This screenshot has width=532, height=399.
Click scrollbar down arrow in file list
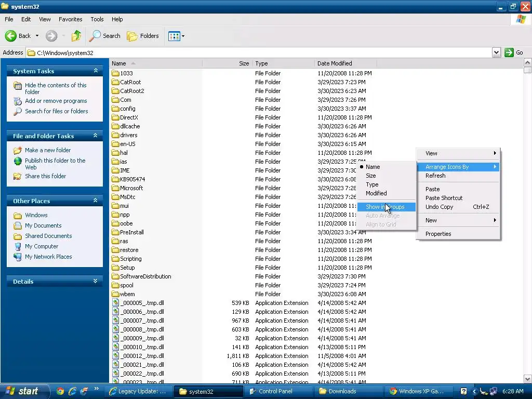[528, 379]
